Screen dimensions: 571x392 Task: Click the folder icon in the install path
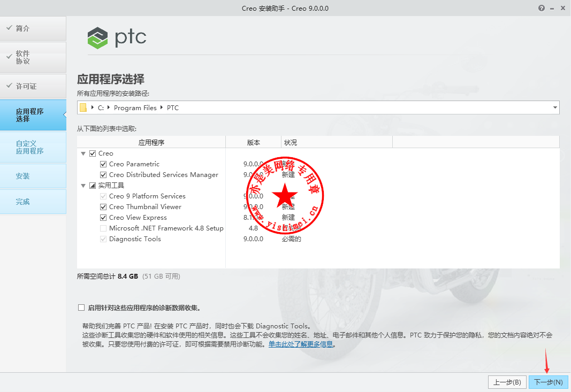[83, 107]
